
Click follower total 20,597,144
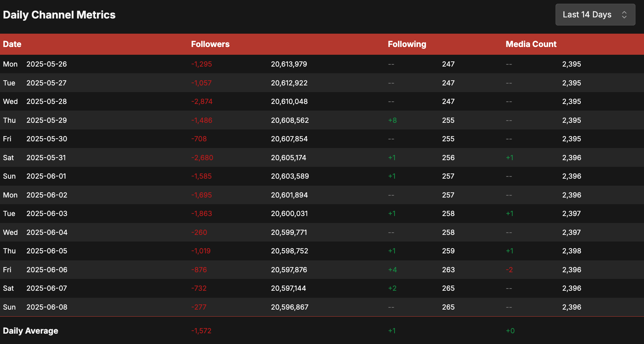[289, 288]
